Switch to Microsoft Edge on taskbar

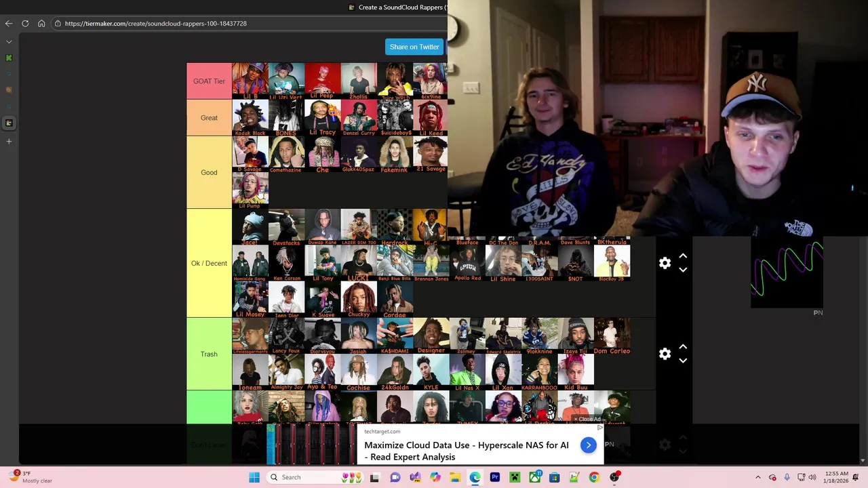coord(475,477)
